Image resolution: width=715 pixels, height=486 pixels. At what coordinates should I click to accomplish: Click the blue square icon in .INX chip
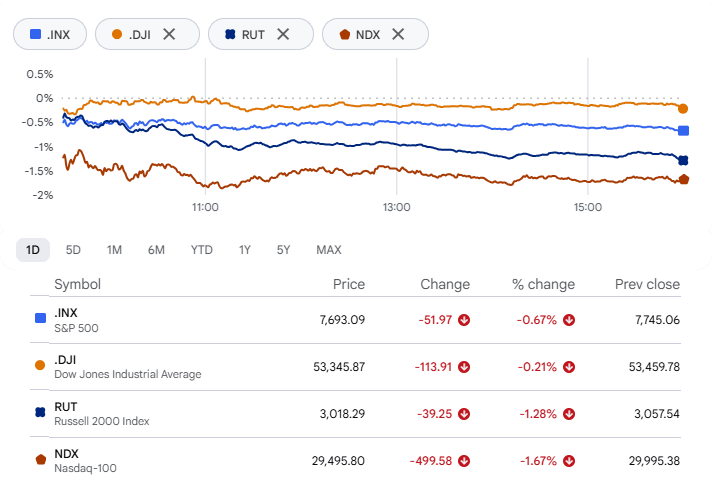tap(35, 34)
